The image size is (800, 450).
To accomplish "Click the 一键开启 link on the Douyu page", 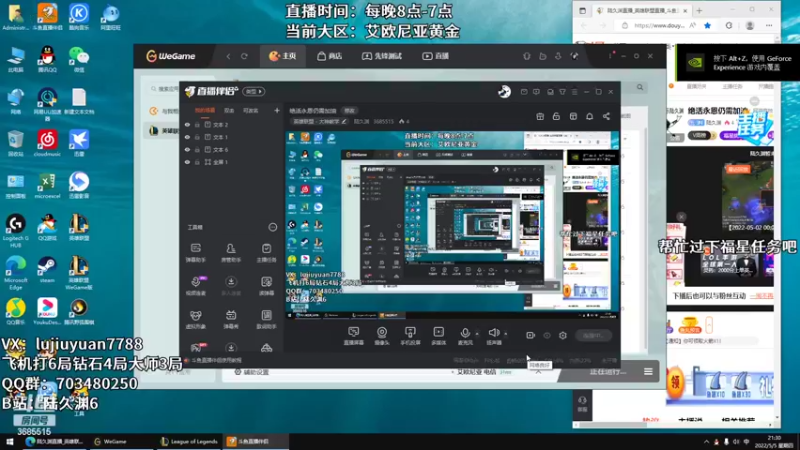I will pos(761,296).
